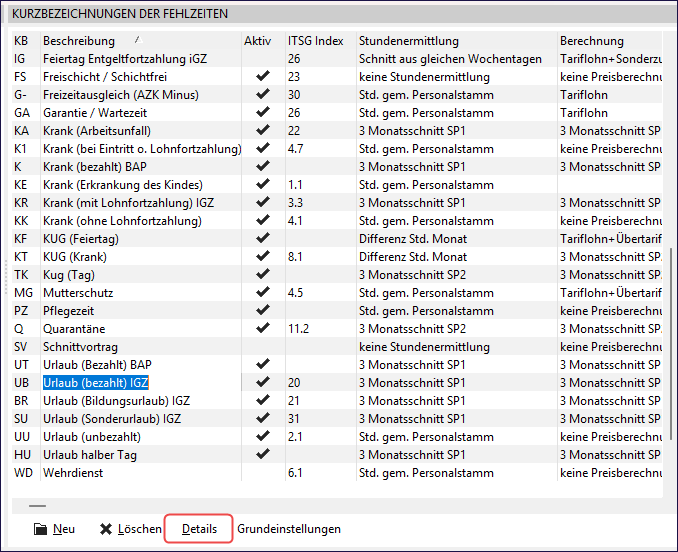This screenshot has height=552, width=678.
Task: Click Differenz Std. Monat in KUG (Feiertag) row
Action: (x=413, y=239)
